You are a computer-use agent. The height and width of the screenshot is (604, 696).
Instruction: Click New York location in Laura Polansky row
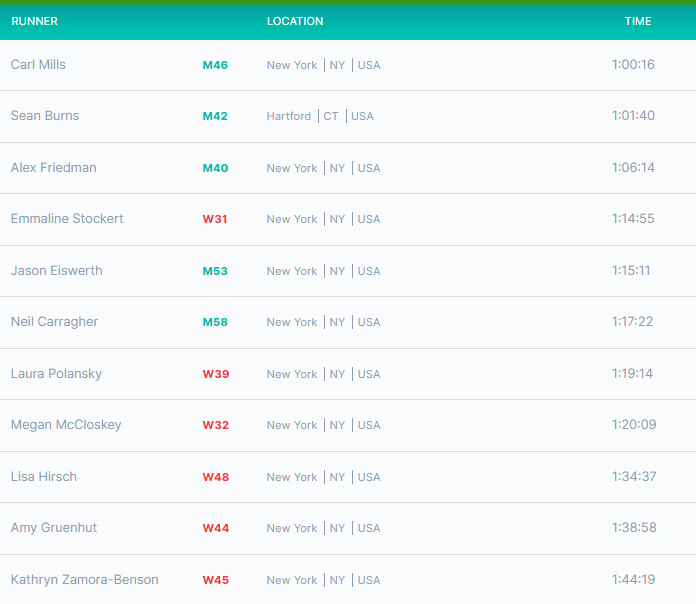click(x=292, y=374)
